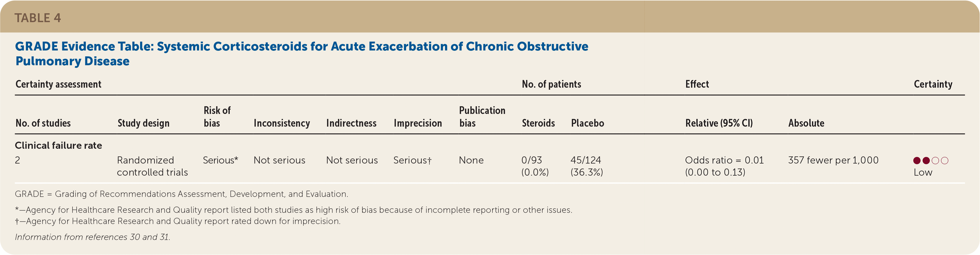
Task: Click the Relative (95% CI) column header
Action: click(719, 123)
